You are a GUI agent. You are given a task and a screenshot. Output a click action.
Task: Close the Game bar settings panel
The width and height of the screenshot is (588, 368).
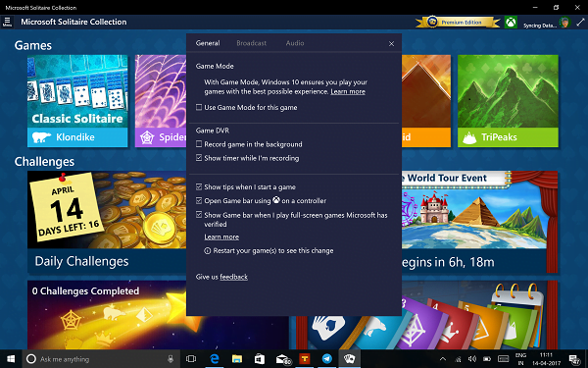coord(391,43)
